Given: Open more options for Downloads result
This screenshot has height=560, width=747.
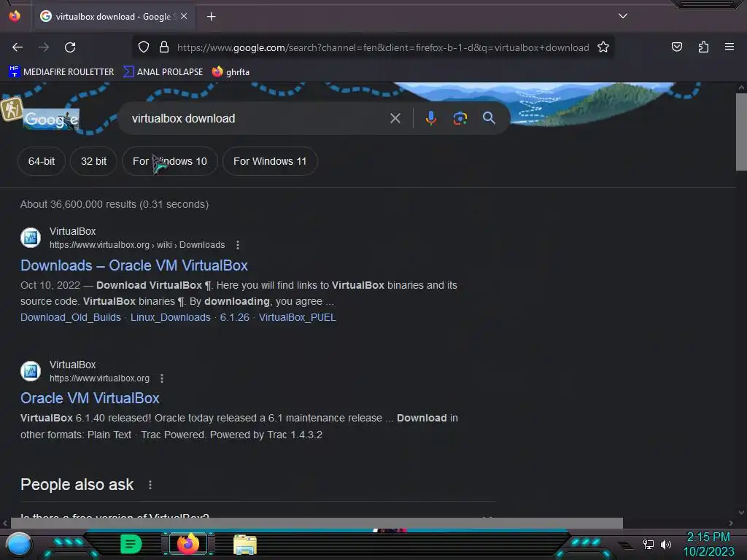Looking at the screenshot, I should [238, 245].
